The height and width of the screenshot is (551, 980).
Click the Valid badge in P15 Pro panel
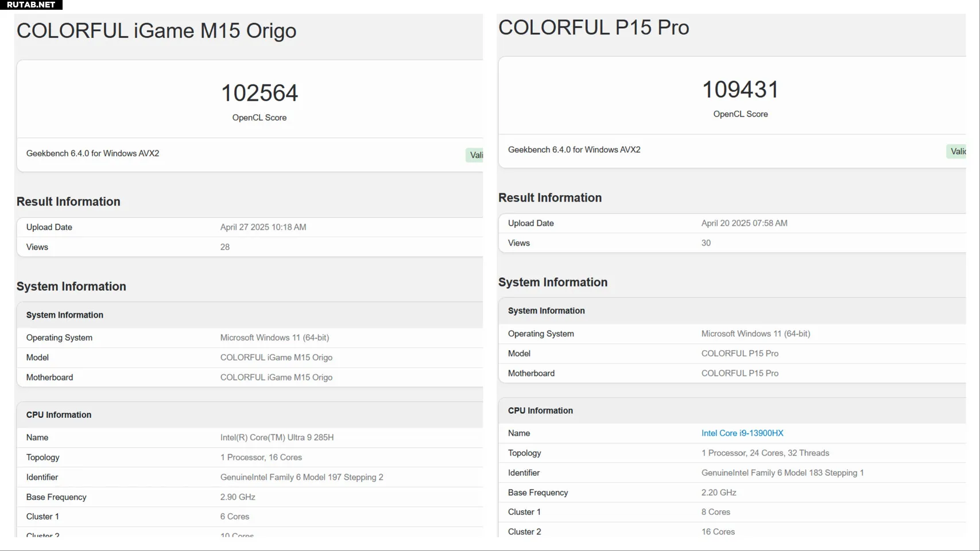(x=956, y=152)
